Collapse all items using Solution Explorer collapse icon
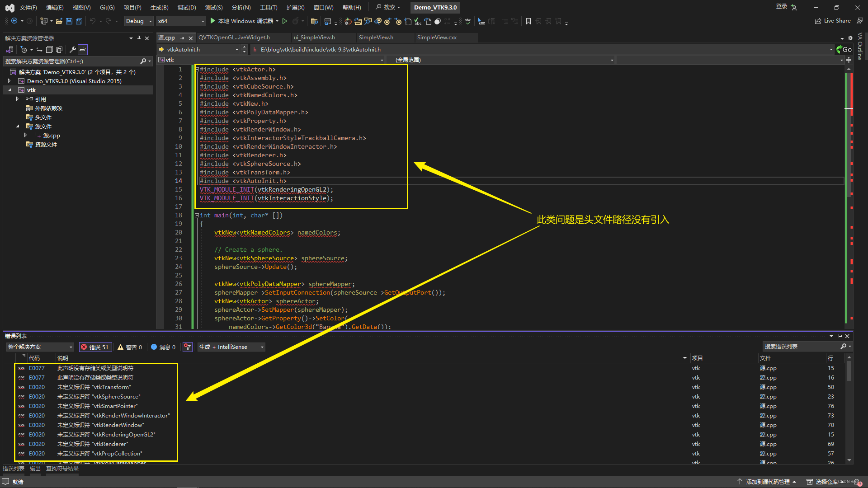Screen dimensions: 868x488 (50, 50)
